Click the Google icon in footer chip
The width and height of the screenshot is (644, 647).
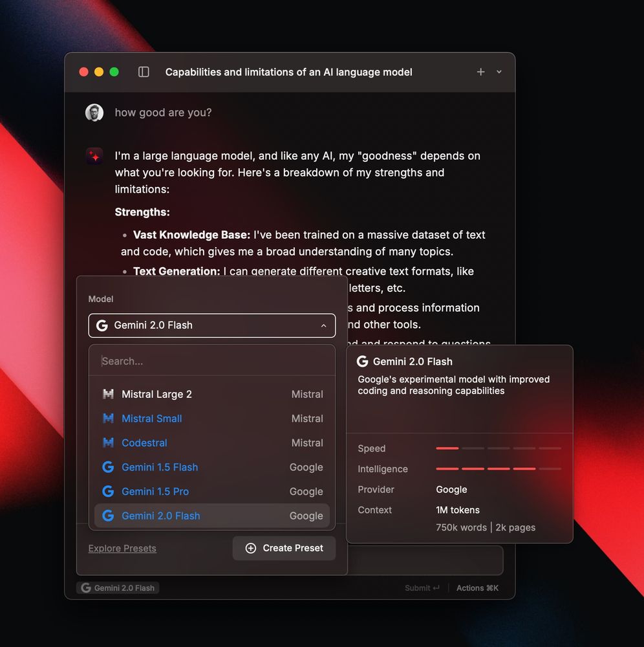86,588
